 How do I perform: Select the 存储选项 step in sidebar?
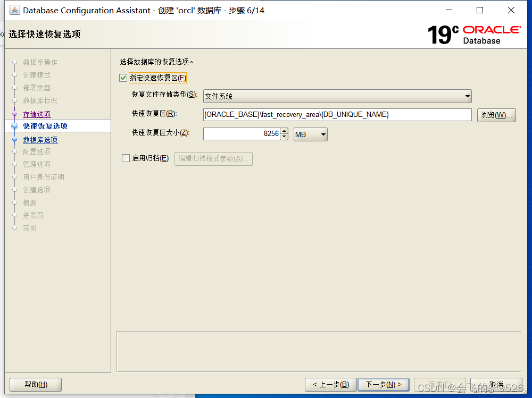click(37, 113)
